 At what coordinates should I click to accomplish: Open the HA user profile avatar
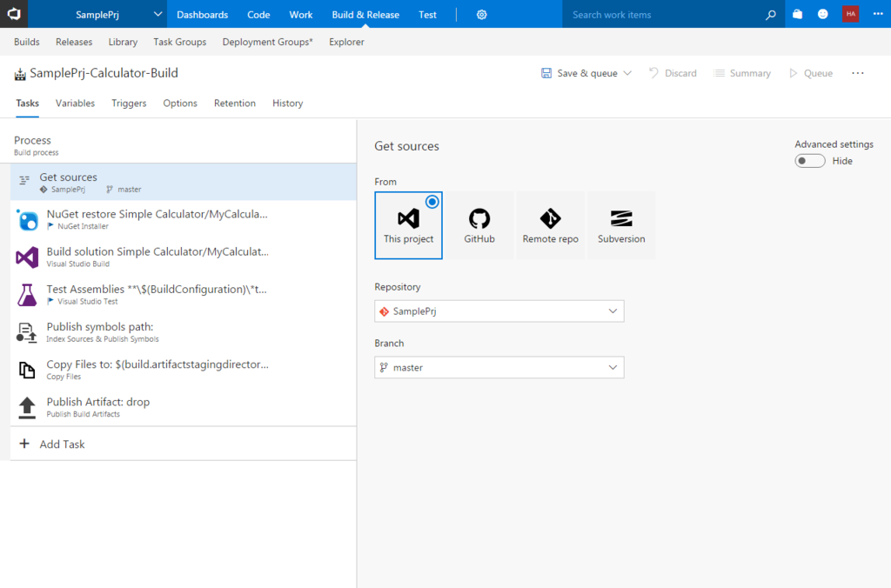(x=850, y=14)
